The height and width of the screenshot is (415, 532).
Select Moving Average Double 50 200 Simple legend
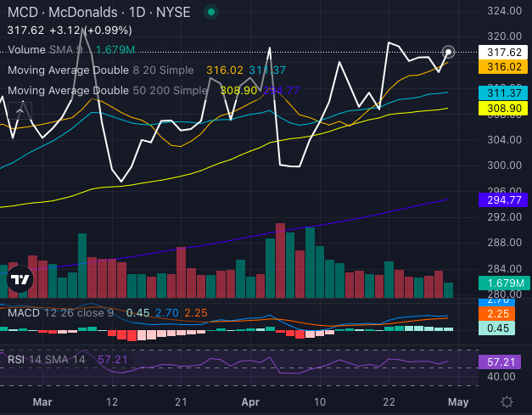click(x=107, y=91)
